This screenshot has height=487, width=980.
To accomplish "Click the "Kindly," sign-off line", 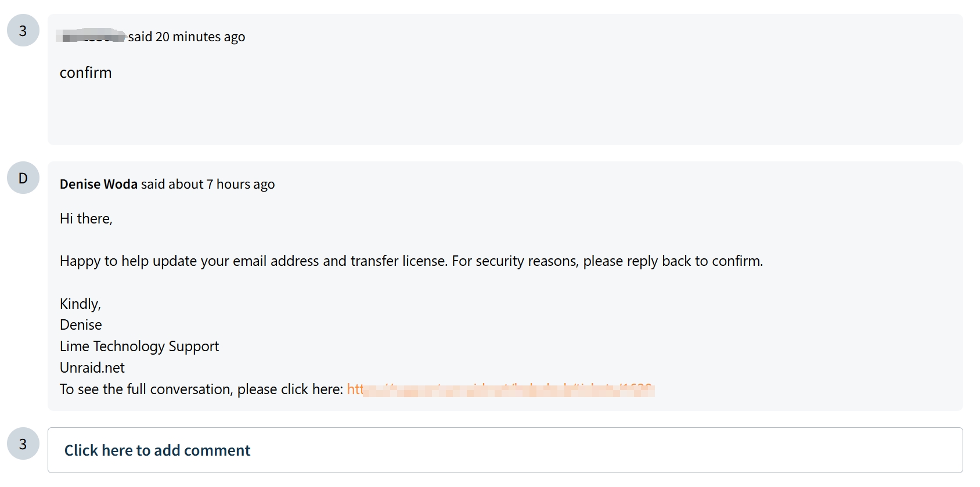I will [x=80, y=304].
